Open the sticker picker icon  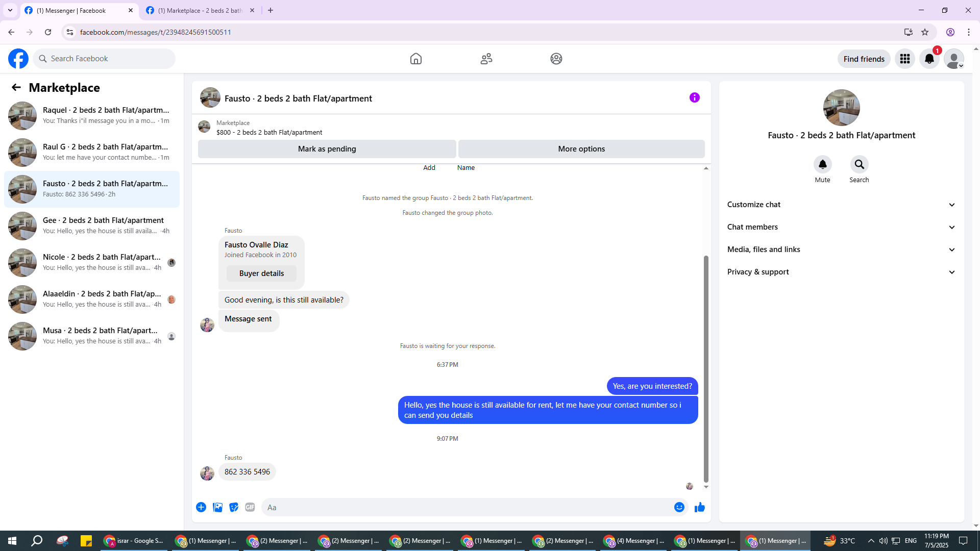[x=234, y=507]
